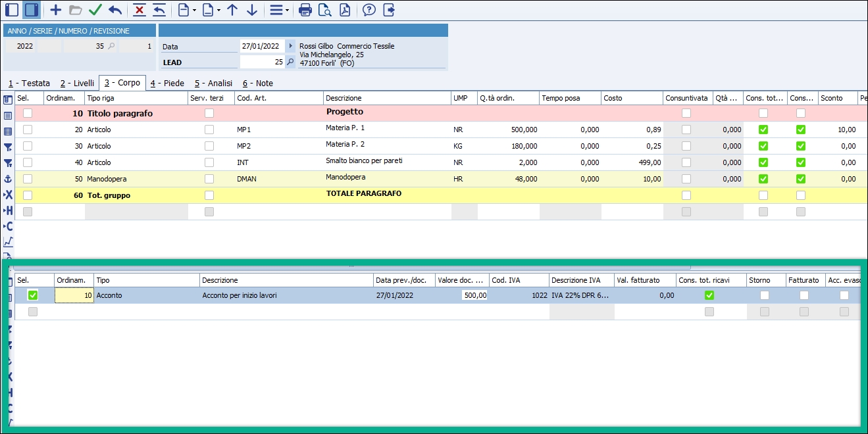Click the plus icon to add new record

pyautogui.click(x=56, y=10)
